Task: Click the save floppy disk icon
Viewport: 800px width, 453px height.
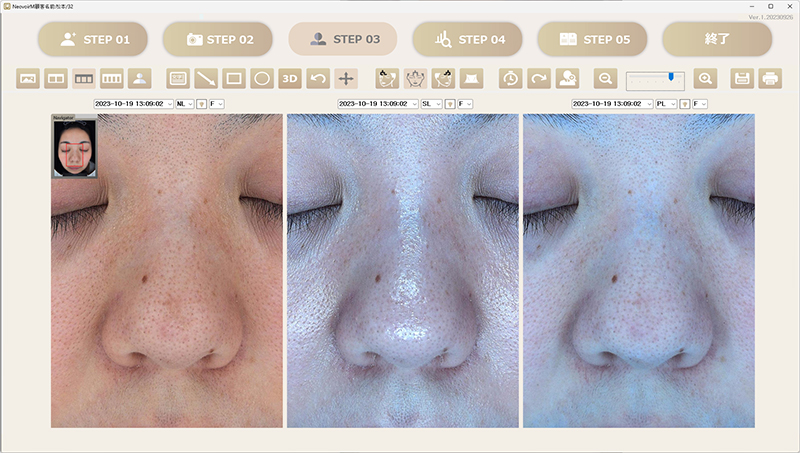Action: point(742,78)
